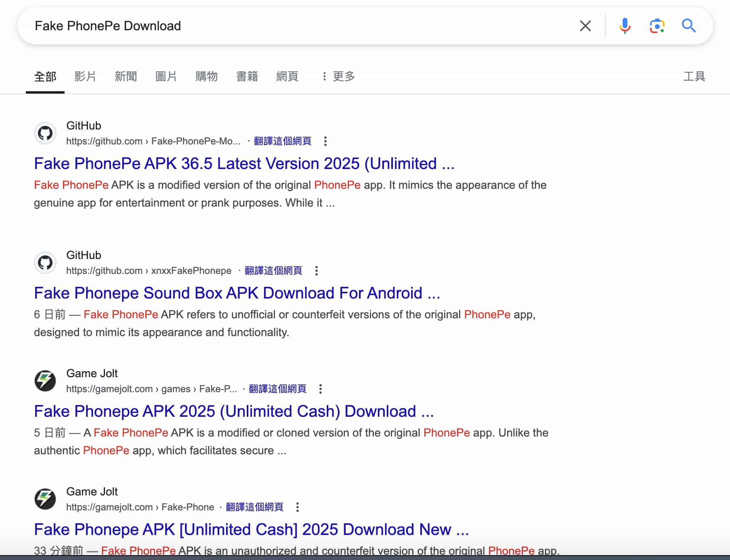This screenshot has height=560, width=730.
Task: Click 翻譯這個網頁 for the first result
Action: (282, 141)
